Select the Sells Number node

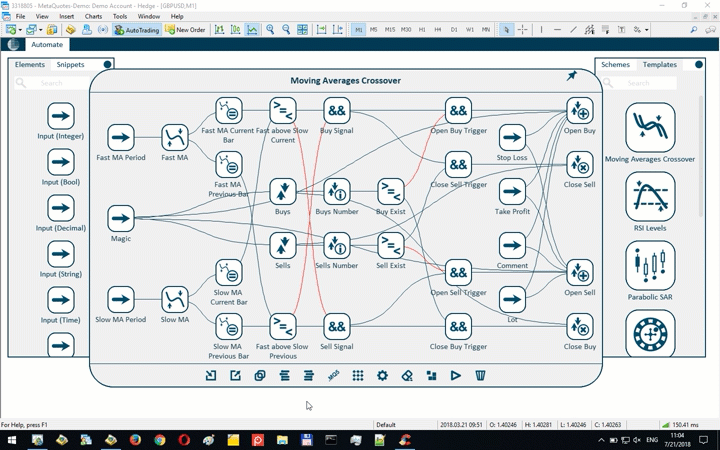[x=337, y=246]
